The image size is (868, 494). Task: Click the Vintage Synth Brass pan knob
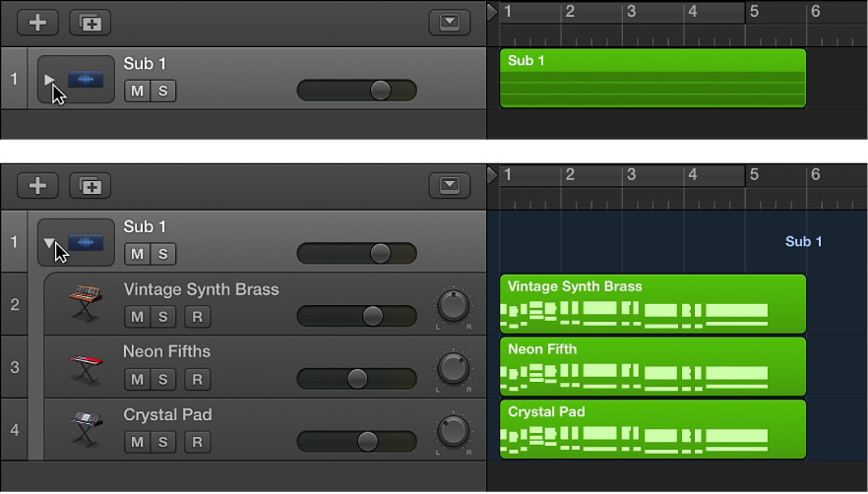tap(454, 306)
